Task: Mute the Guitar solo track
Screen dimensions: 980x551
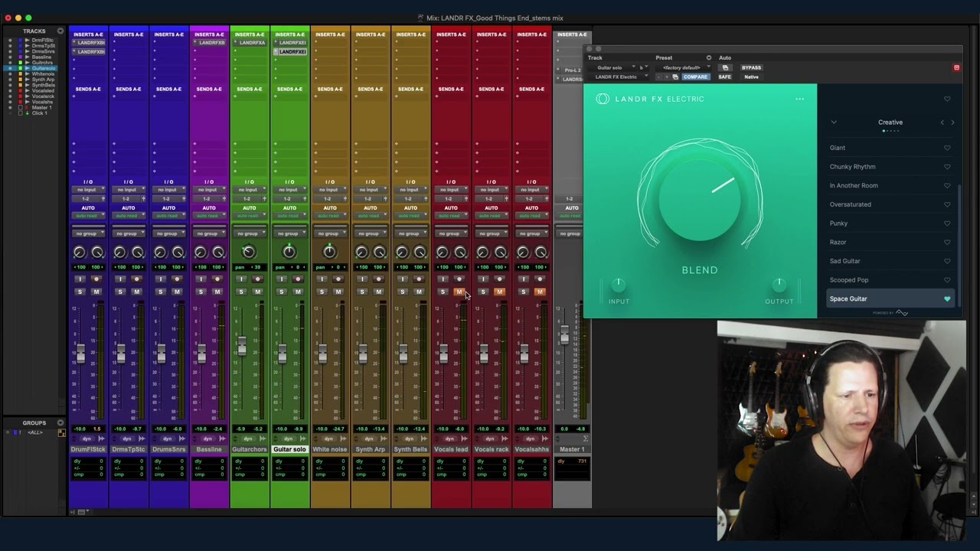Action: tap(298, 292)
